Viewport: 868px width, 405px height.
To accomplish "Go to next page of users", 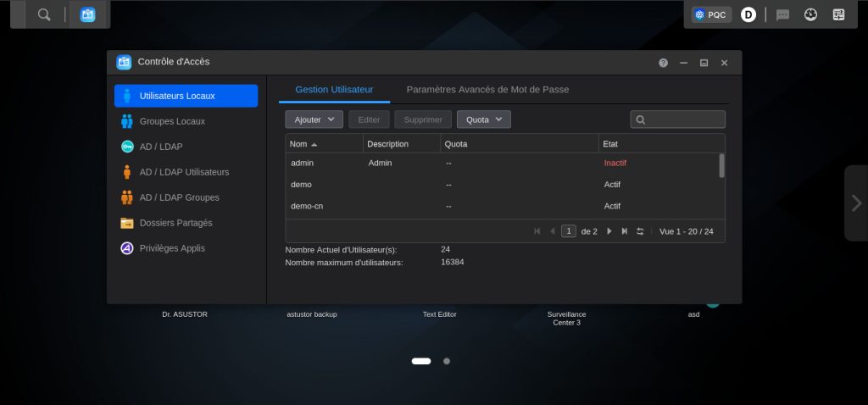I will click(609, 231).
